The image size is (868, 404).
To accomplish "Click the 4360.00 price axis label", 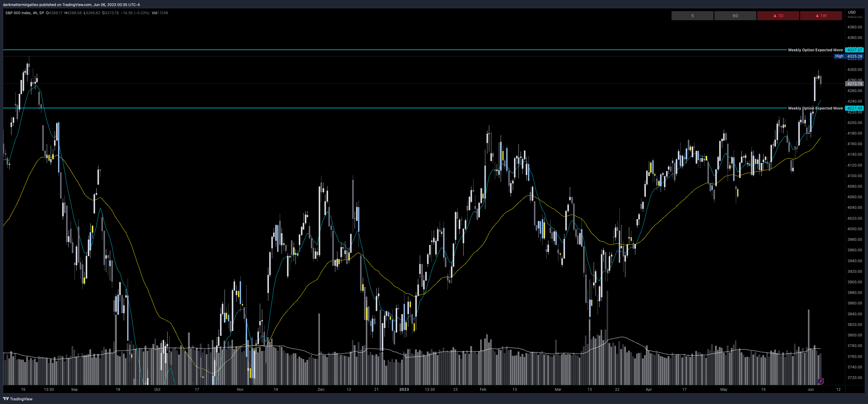I will click(855, 37).
